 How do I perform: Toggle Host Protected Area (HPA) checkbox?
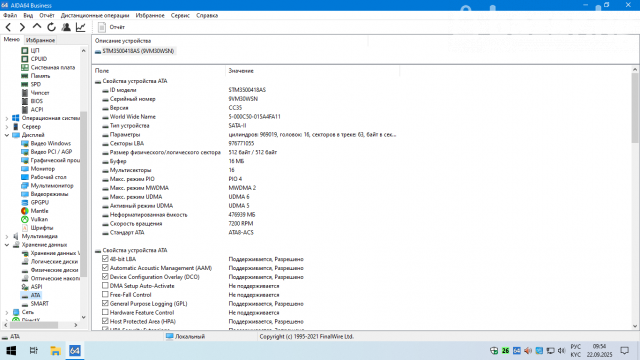(x=105, y=321)
